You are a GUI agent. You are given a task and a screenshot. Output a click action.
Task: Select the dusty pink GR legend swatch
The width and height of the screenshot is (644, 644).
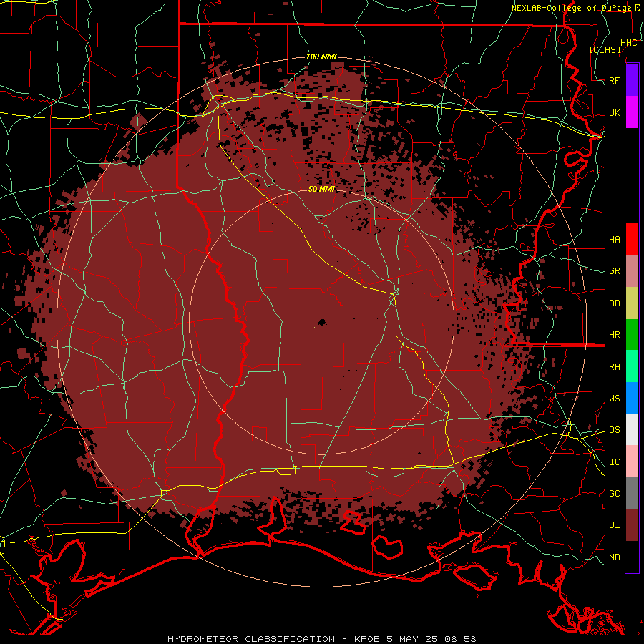pyautogui.click(x=632, y=271)
